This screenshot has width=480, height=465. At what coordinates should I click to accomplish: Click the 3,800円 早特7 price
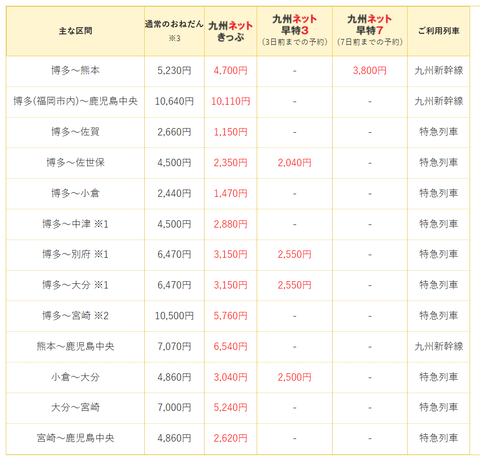click(370, 70)
